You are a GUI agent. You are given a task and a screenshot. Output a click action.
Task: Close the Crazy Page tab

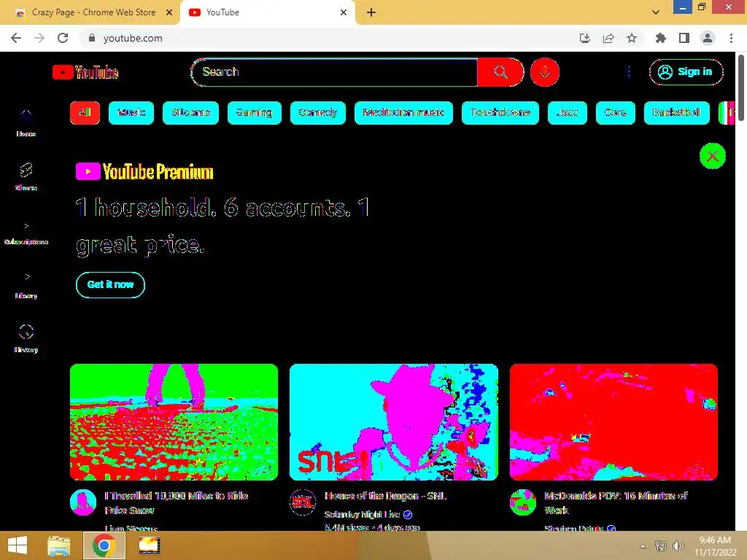click(169, 12)
